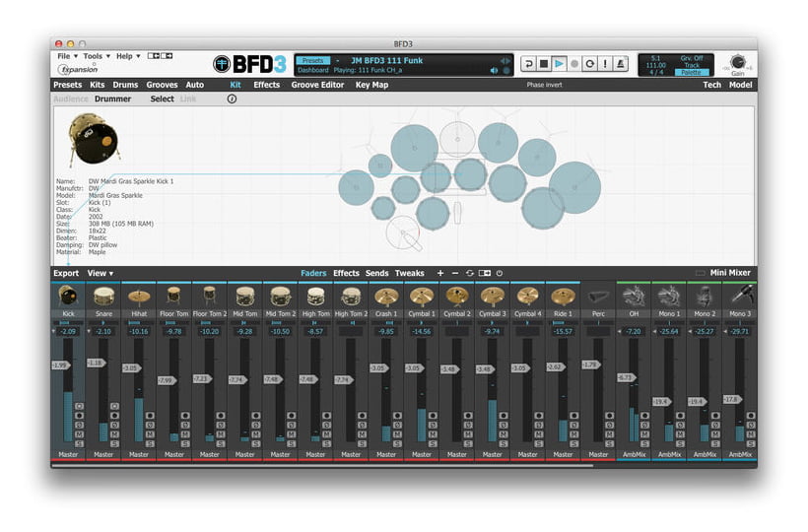
Task: Click the panic exclamation button
Action: [x=605, y=64]
